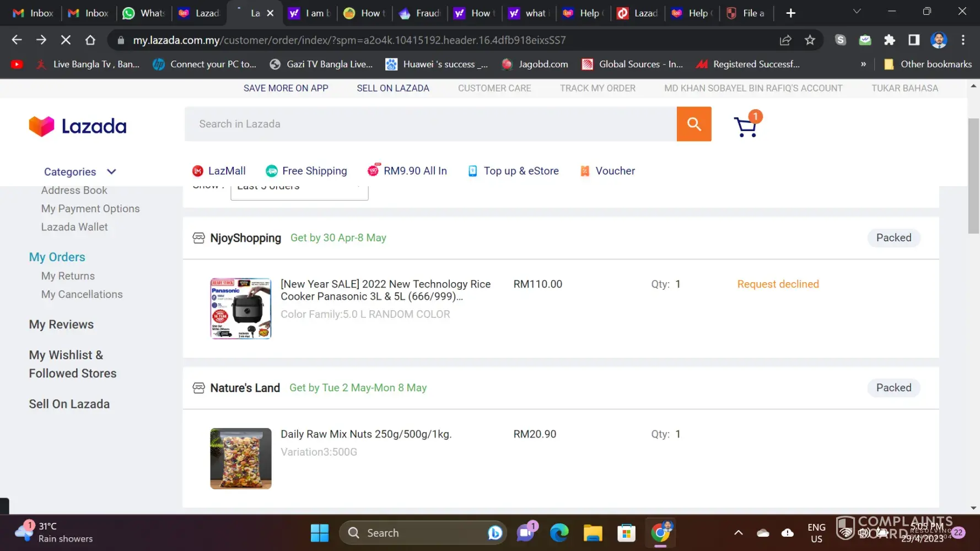Screen dimensions: 980x551
Task: Open the Panasonic rice cooker thumbnail
Action: click(241, 309)
